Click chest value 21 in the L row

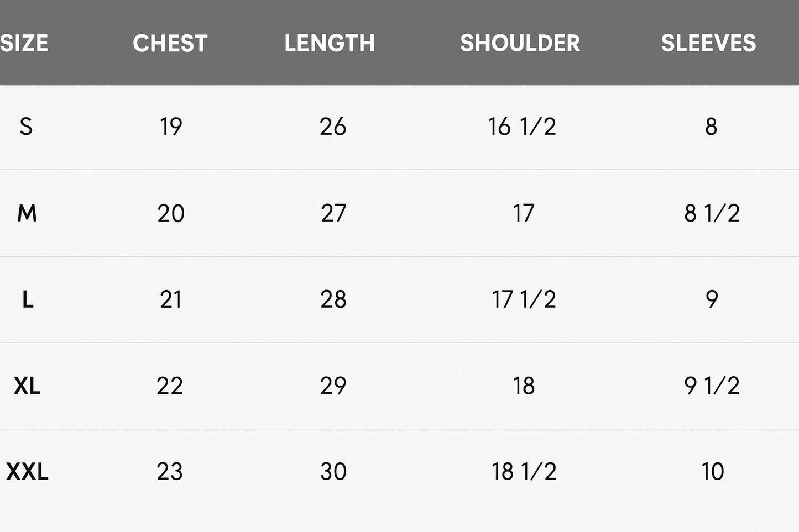[x=171, y=299]
